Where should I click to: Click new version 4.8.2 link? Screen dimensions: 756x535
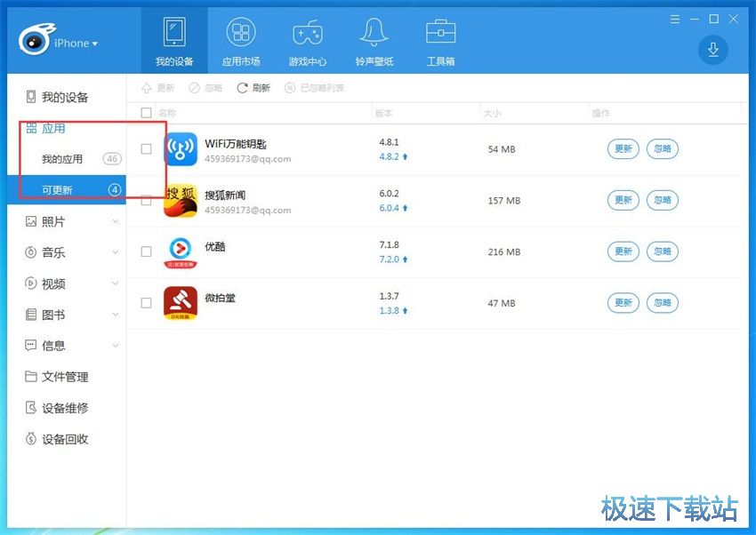tap(393, 156)
